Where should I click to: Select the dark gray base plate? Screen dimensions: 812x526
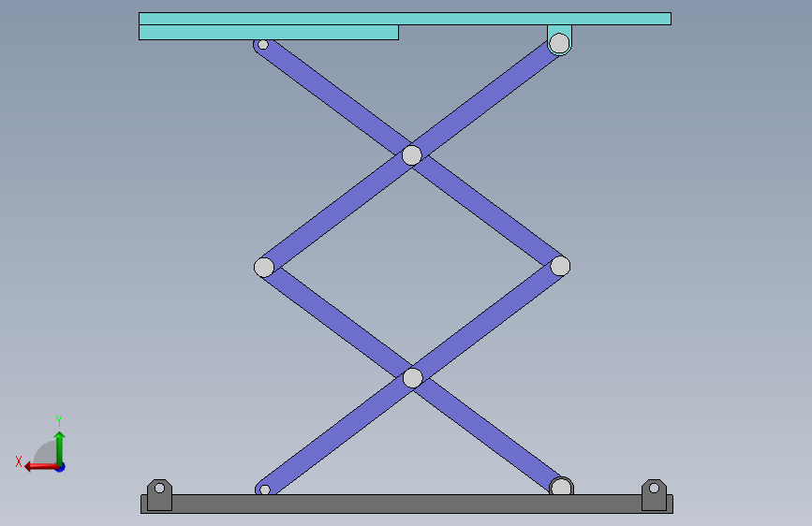pyautogui.click(x=407, y=504)
